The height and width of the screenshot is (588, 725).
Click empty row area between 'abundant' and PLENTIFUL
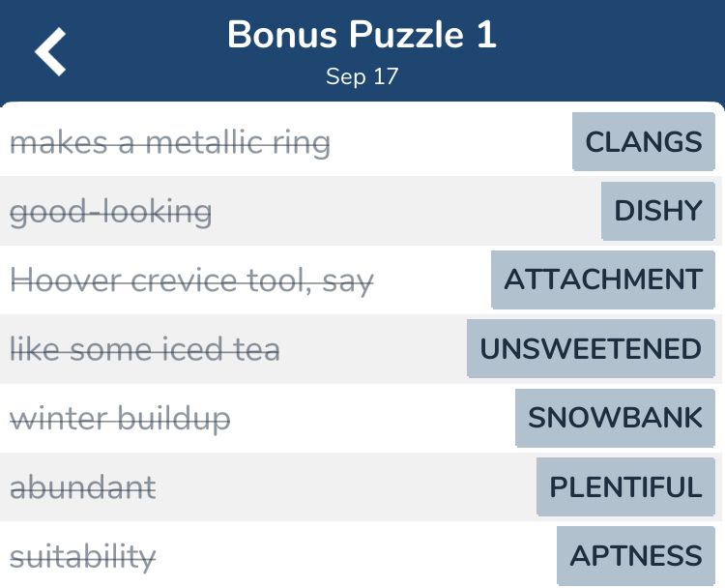tap(346, 486)
